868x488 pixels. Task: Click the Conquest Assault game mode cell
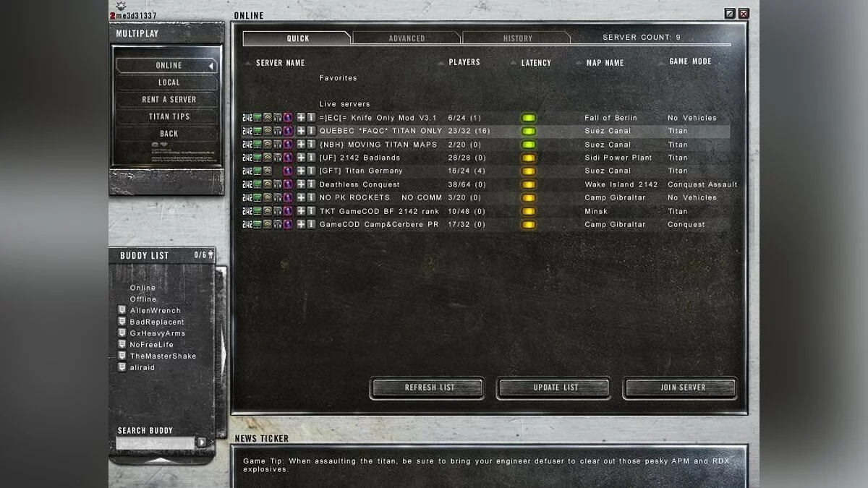(x=702, y=184)
